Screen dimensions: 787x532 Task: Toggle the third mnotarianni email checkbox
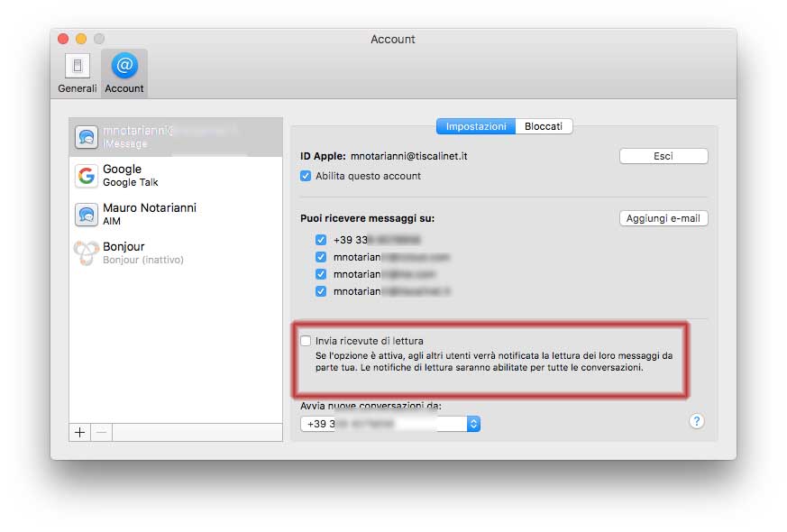pyautogui.click(x=321, y=291)
